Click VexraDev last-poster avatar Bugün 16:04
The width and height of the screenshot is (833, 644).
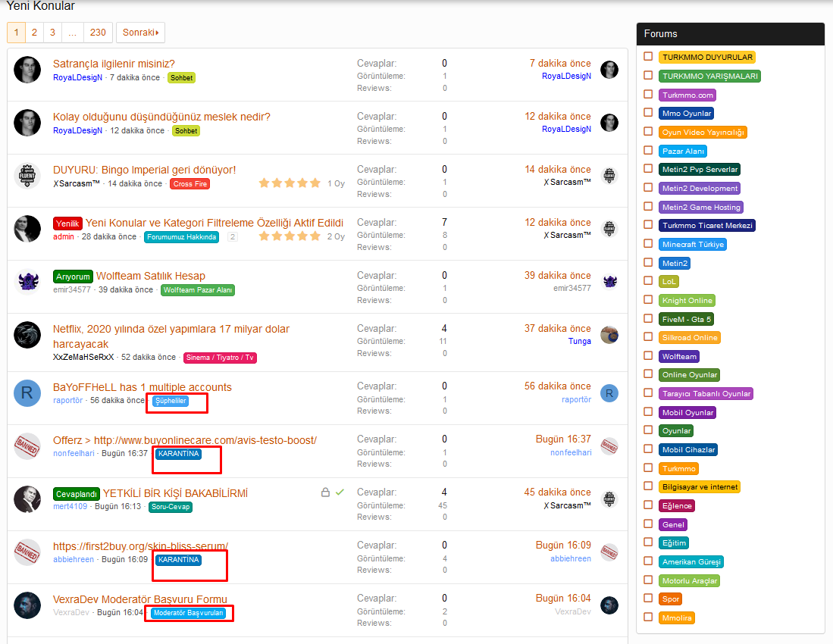[x=609, y=605]
